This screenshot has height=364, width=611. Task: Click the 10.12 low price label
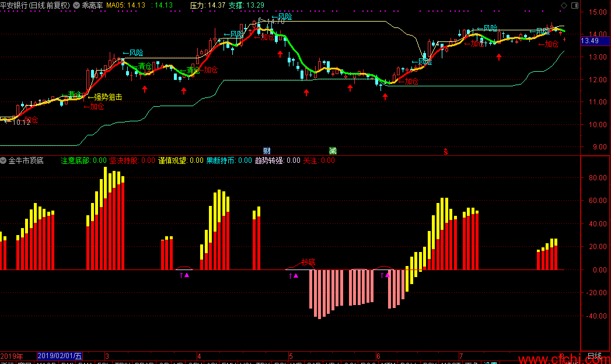[21, 123]
